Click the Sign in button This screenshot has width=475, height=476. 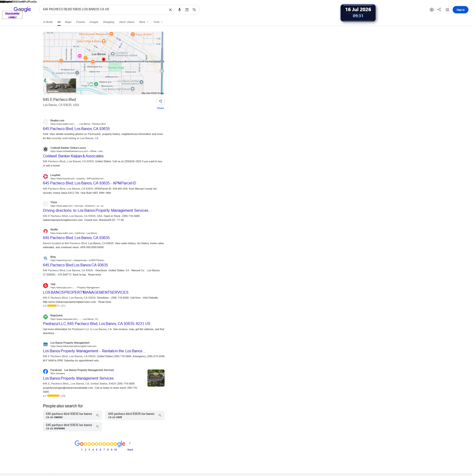pos(463,10)
